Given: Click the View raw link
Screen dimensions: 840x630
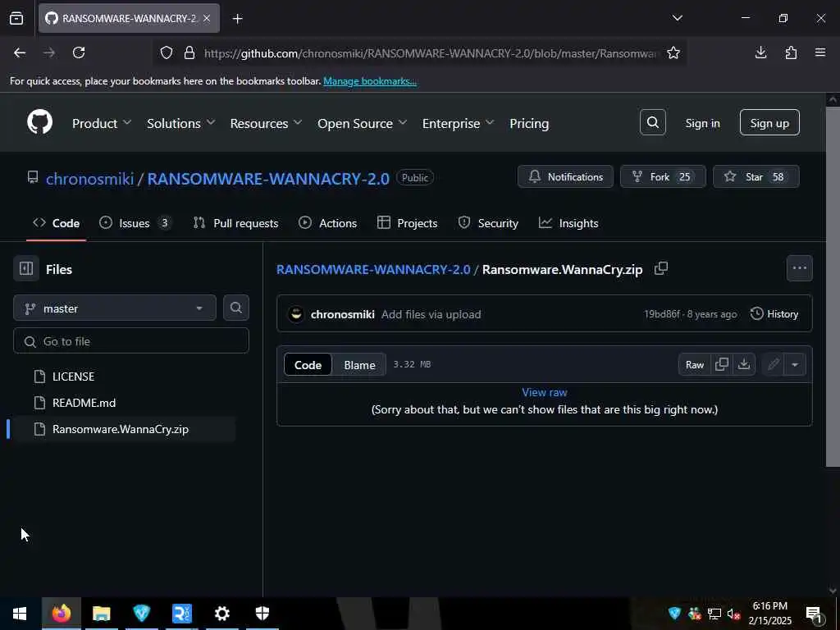Looking at the screenshot, I should (x=545, y=392).
